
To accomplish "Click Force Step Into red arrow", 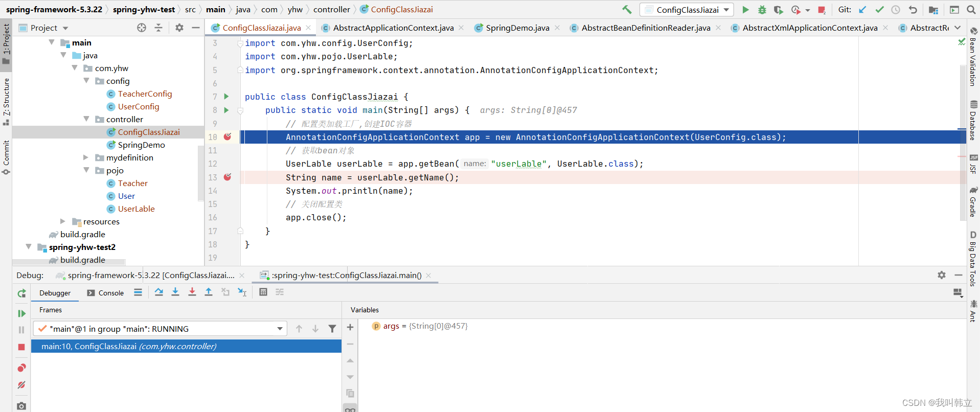I will click(192, 292).
